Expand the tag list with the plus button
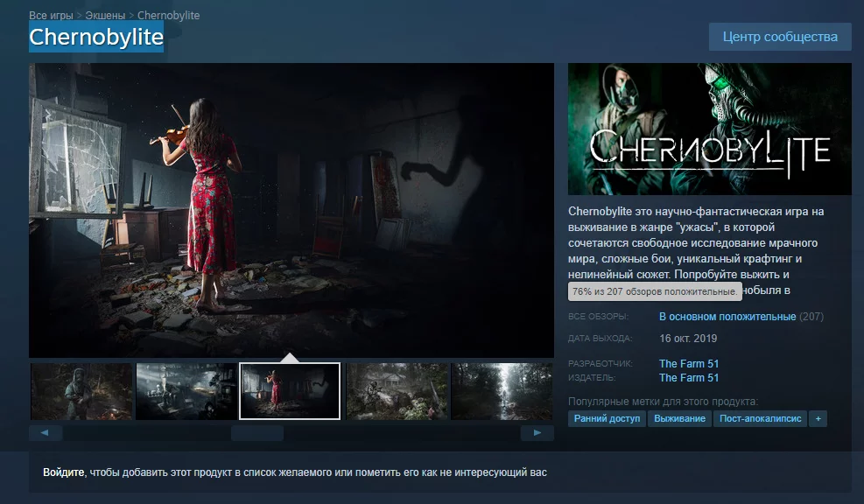 click(x=818, y=418)
